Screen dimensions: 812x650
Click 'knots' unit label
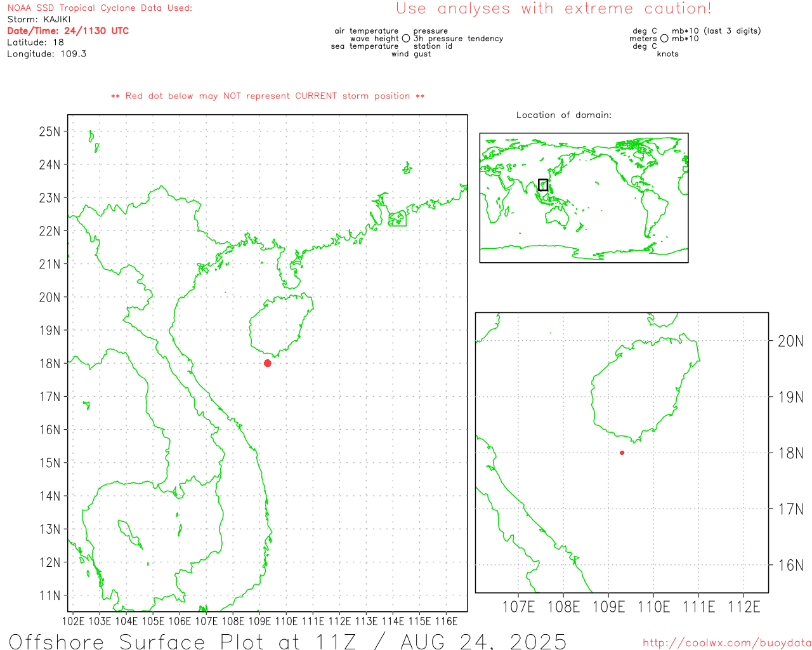click(668, 54)
